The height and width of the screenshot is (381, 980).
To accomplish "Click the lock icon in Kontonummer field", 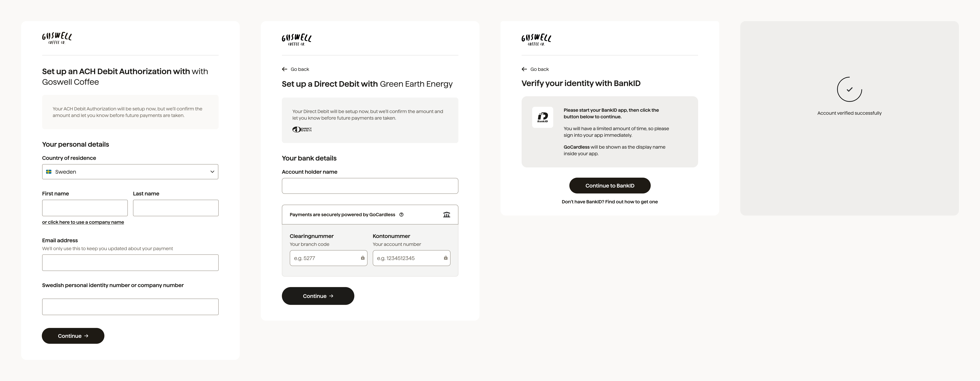I will pyautogui.click(x=446, y=258).
